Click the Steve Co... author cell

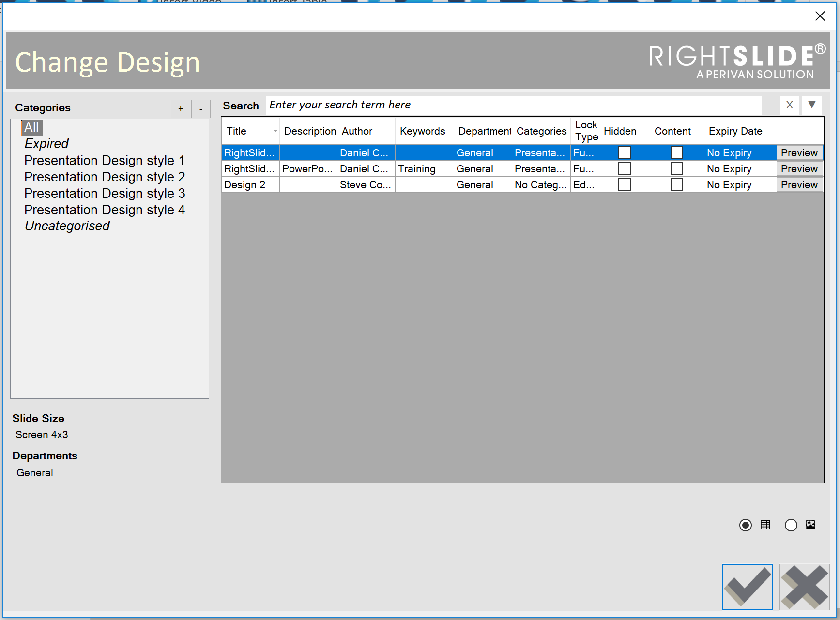pos(366,184)
